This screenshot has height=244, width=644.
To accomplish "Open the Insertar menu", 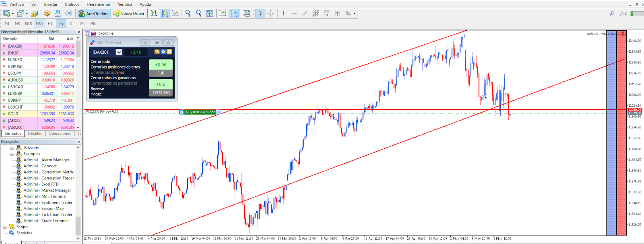I will coord(51,4).
